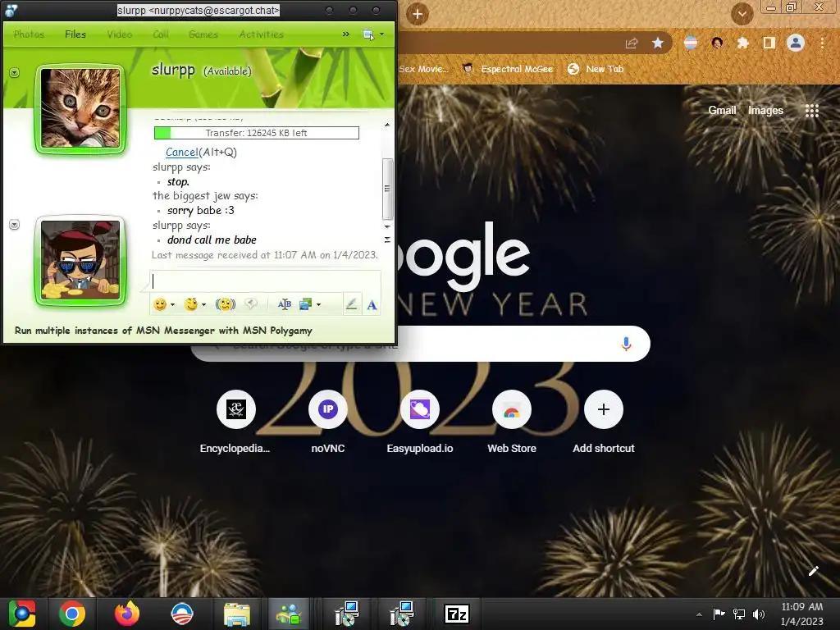Open Images link on Google page
This screenshot has height=630, width=840.
[x=765, y=111]
